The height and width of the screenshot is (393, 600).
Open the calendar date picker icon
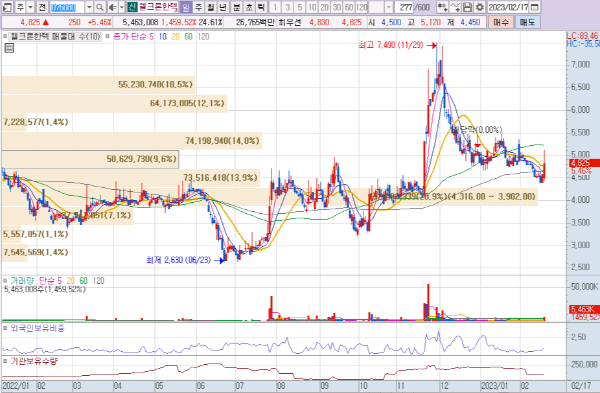535,7
